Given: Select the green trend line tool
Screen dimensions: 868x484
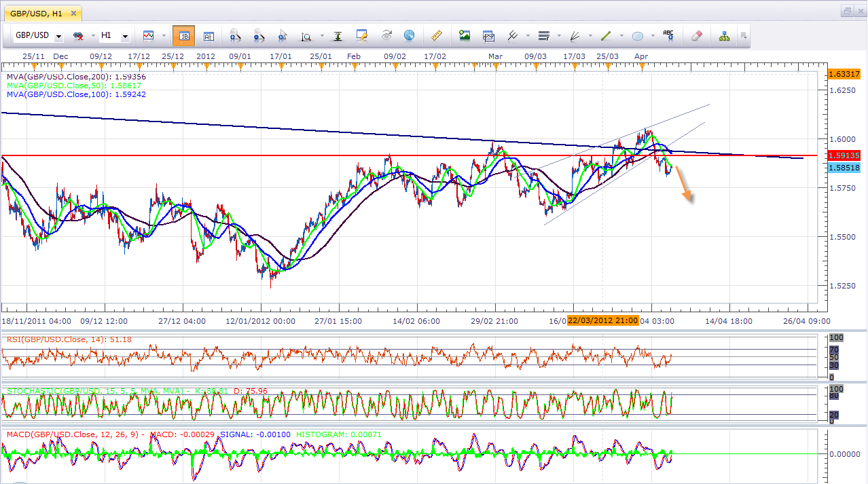Looking at the screenshot, I should pyautogui.click(x=607, y=36).
